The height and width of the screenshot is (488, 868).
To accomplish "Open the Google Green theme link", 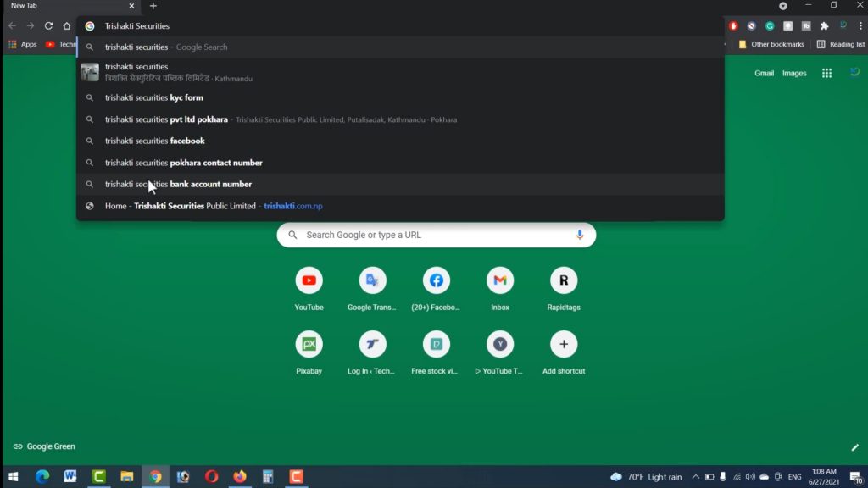I will 44,446.
